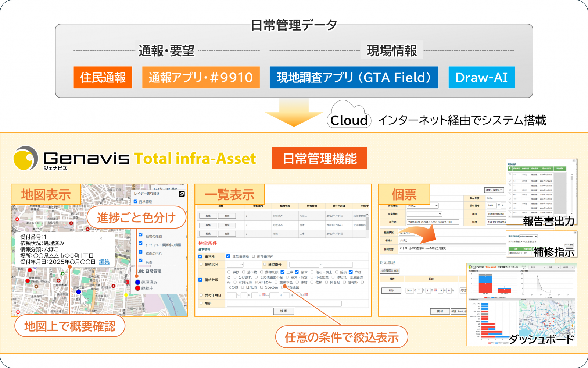Image resolution: width=588 pixels, height=368 pixels.
Task: Click the blue marker on the map
Action: [x=79, y=292]
